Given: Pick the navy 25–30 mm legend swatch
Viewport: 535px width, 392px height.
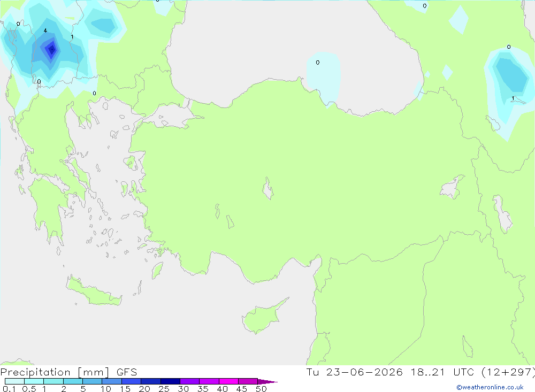Looking at the screenshot, I should pyautogui.click(x=170, y=381).
